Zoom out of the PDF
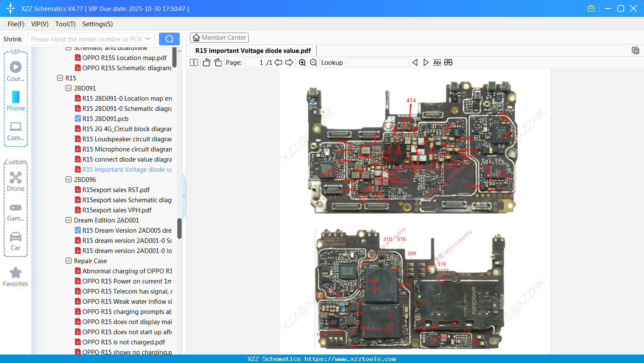 313,63
